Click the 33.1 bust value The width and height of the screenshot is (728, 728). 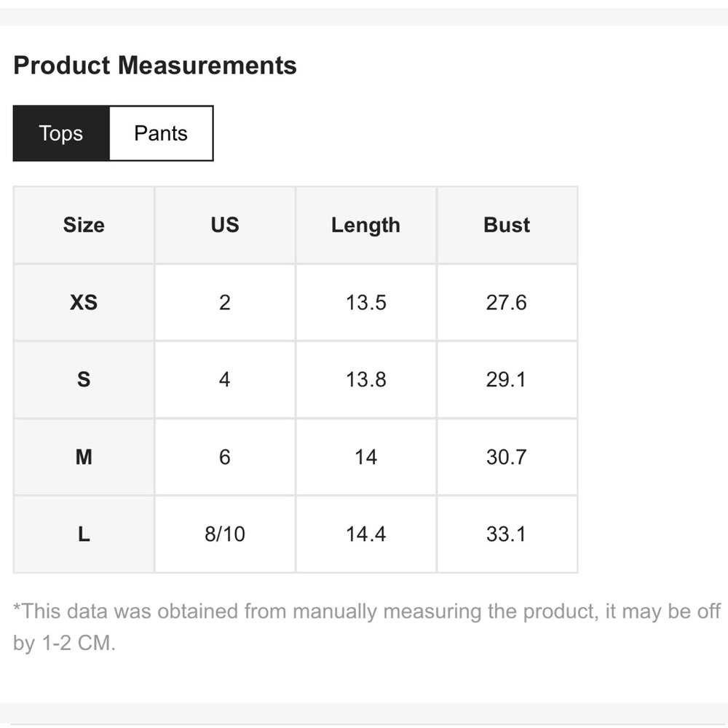click(507, 534)
